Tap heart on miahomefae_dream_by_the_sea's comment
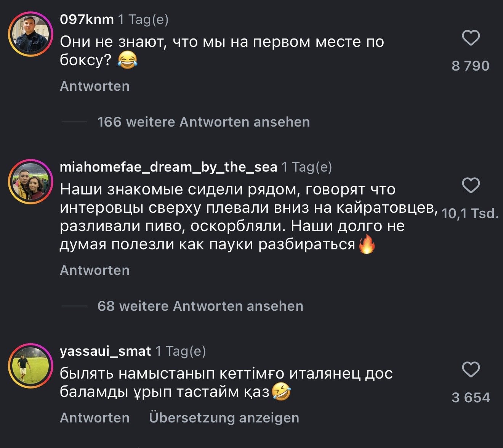The height and width of the screenshot is (448, 503). pos(471,186)
